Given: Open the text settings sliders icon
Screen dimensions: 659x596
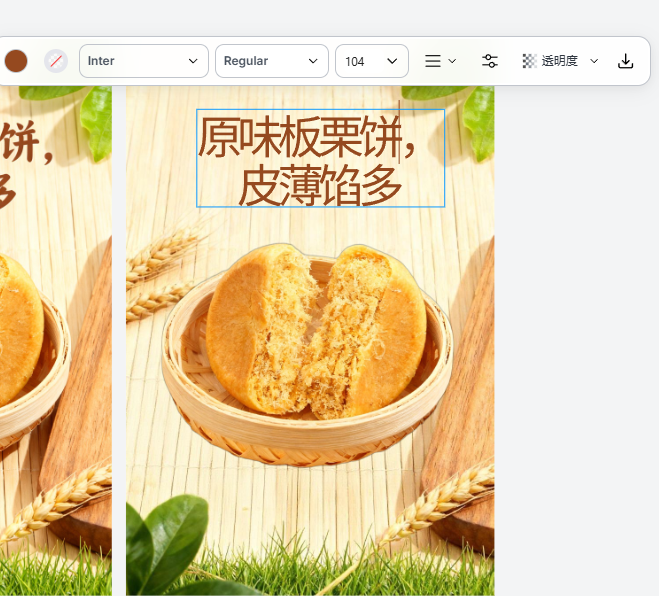Looking at the screenshot, I should tap(490, 61).
